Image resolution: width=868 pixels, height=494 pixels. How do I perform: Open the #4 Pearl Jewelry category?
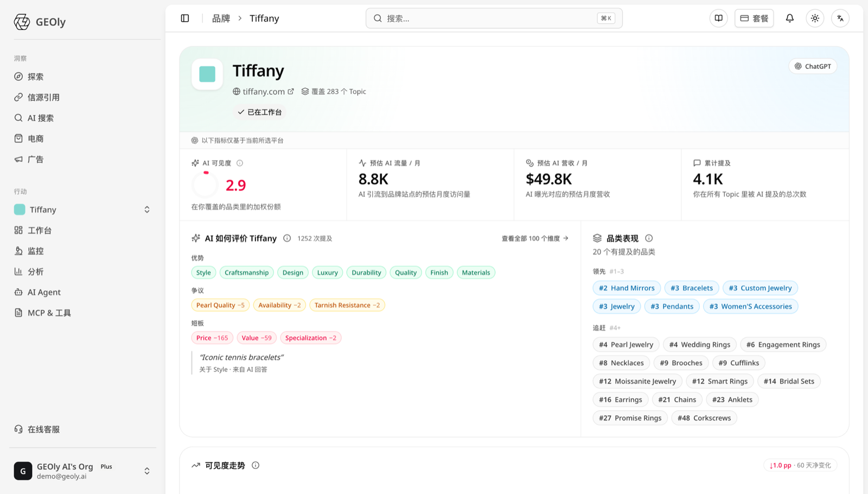click(x=626, y=344)
